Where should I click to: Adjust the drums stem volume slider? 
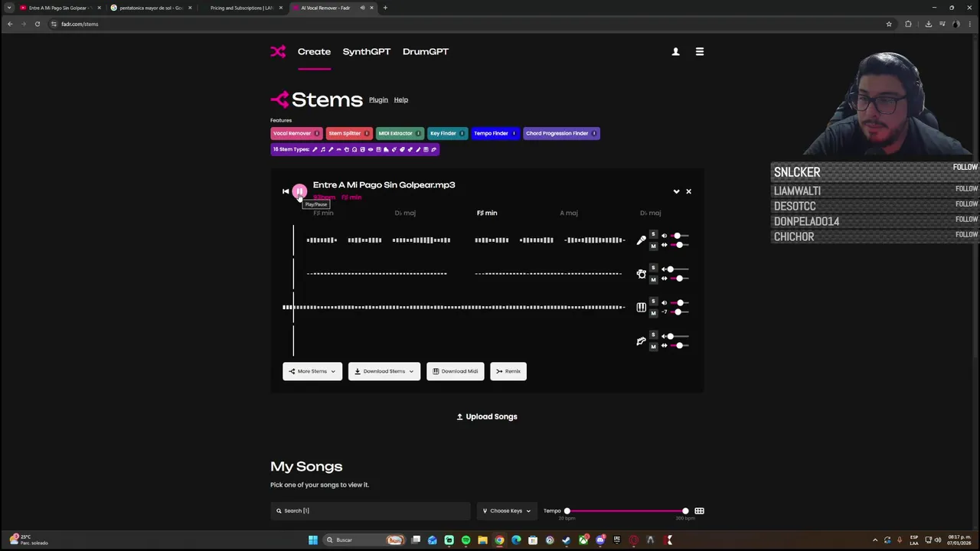680,269
